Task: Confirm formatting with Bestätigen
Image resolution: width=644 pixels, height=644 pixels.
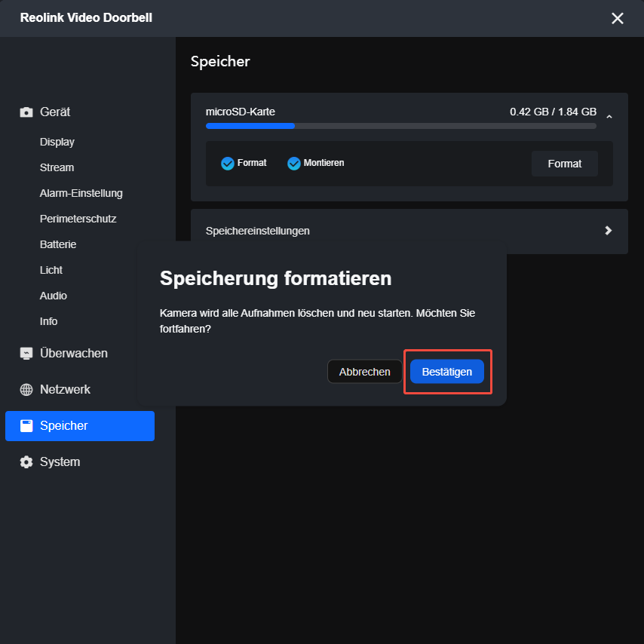Action: [x=447, y=372]
